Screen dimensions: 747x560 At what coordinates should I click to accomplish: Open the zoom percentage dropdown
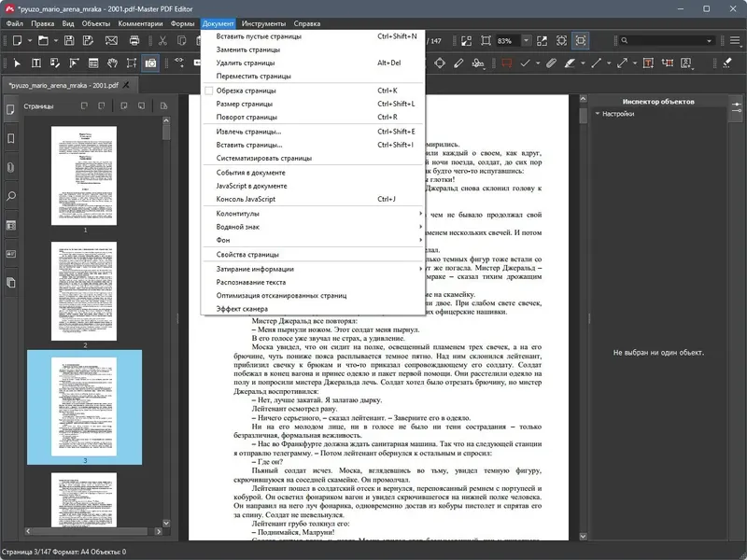[x=526, y=40]
